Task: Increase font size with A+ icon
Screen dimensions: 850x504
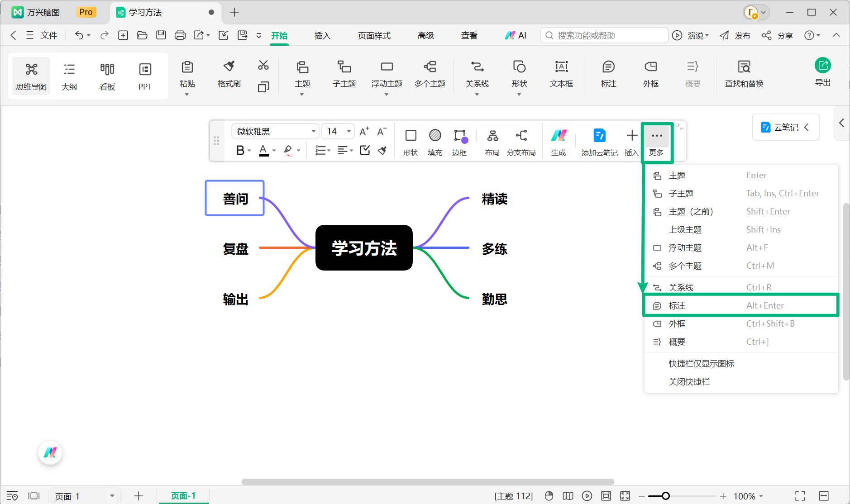Action: point(364,132)
